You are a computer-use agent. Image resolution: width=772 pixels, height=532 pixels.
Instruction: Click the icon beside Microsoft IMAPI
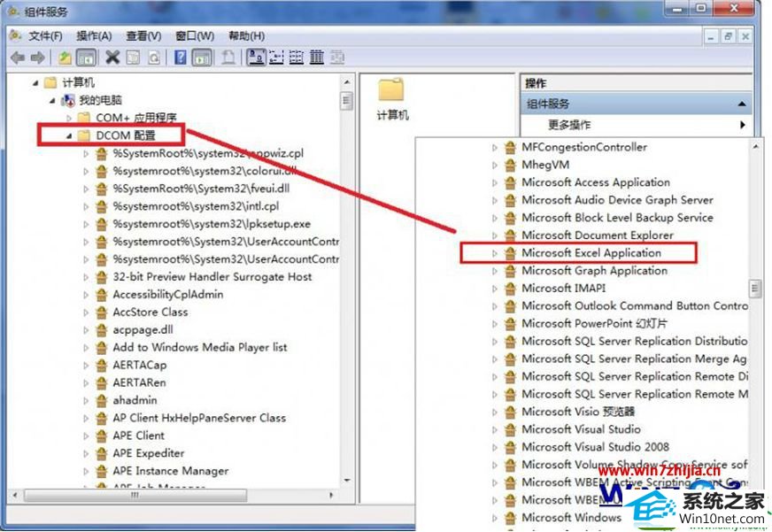pos(511,289)
